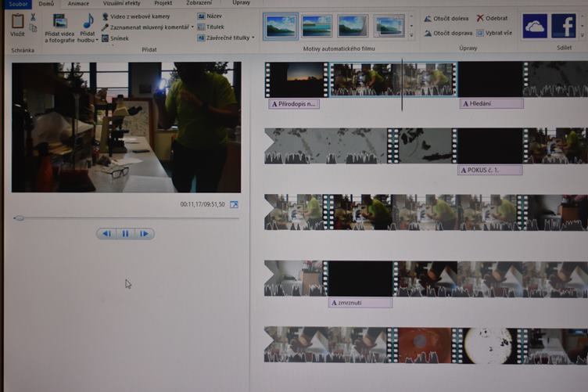Click Vybrat vše select all

(x=494, y=33)
